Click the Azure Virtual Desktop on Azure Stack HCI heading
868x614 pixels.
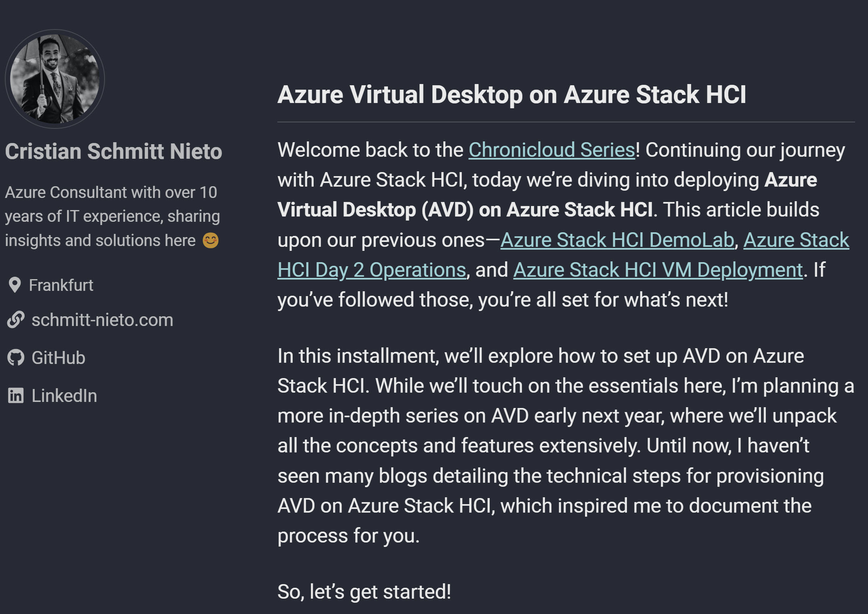coord(512,95)
